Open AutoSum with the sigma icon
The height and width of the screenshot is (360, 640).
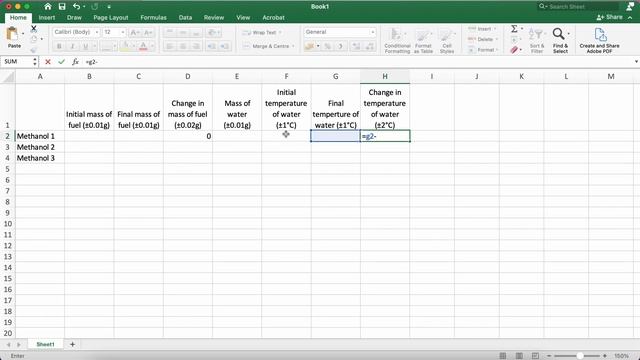[x=514, y=29]
